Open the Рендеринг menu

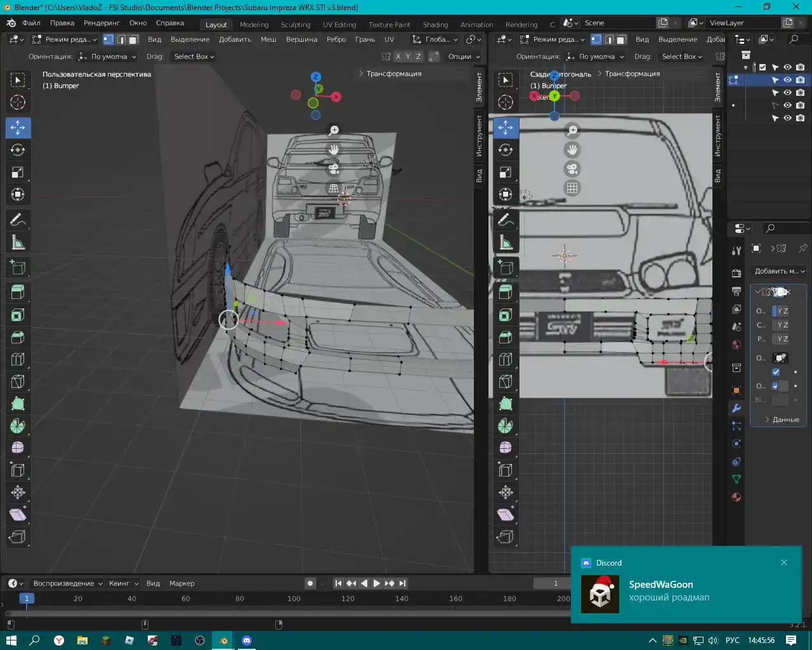[x=101, y=23]
